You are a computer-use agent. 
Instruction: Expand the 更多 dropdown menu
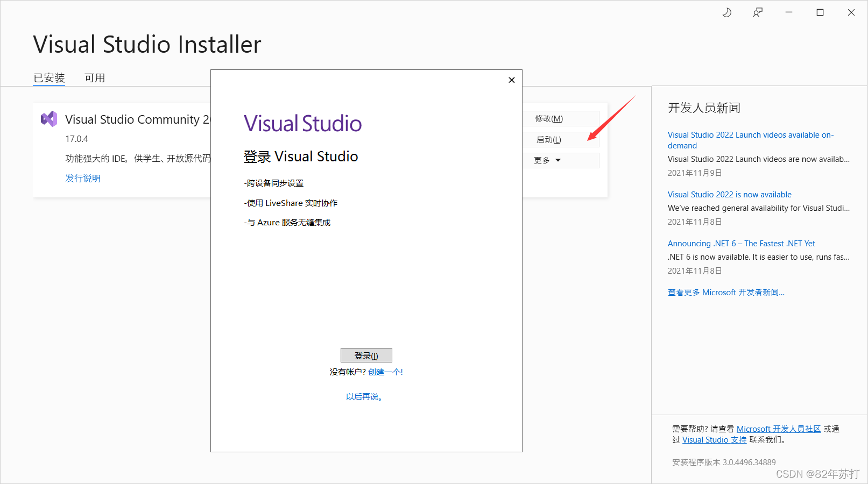[546, 160]
